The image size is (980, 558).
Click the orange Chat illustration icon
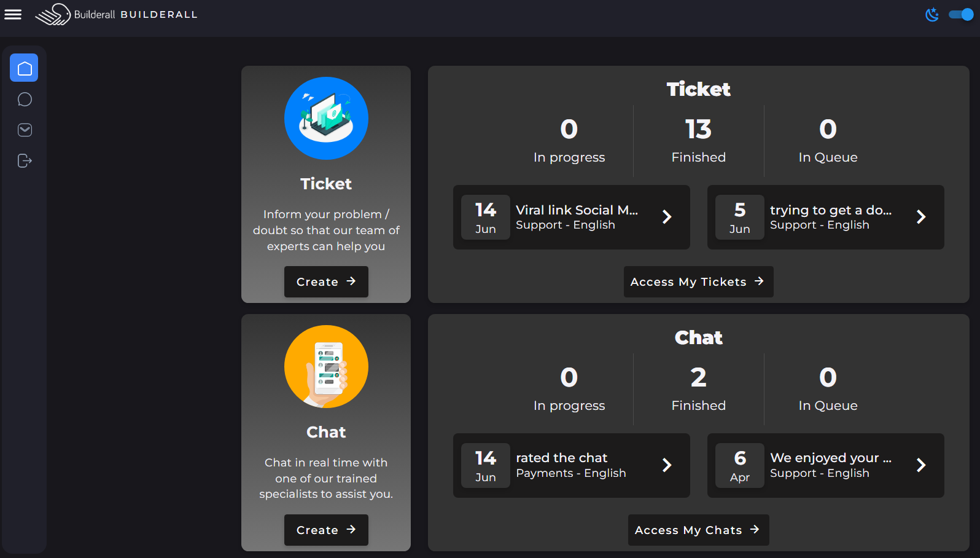coord(326,366)
